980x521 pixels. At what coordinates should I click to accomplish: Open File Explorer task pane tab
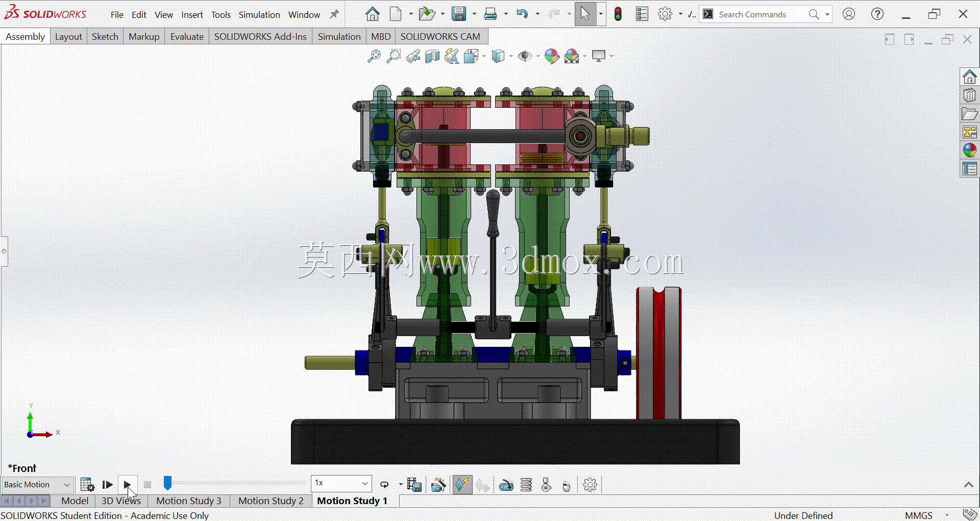coord(970,114)
